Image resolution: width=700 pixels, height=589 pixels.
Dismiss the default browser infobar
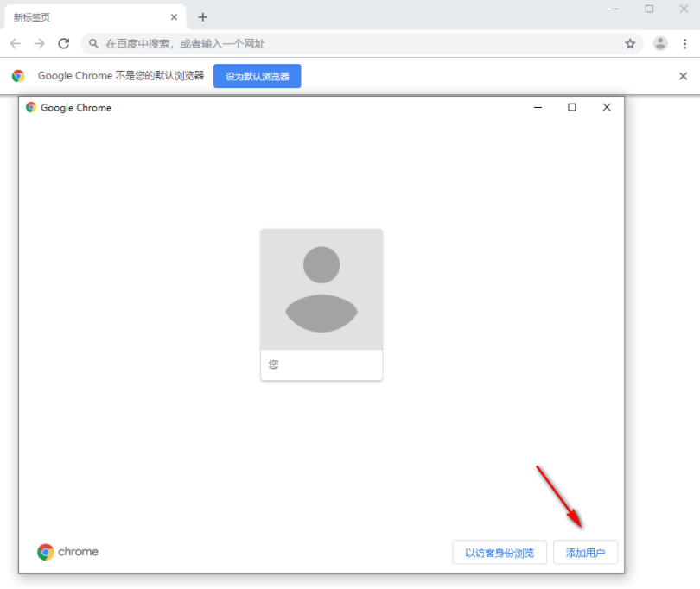click(x=683, y=76)
